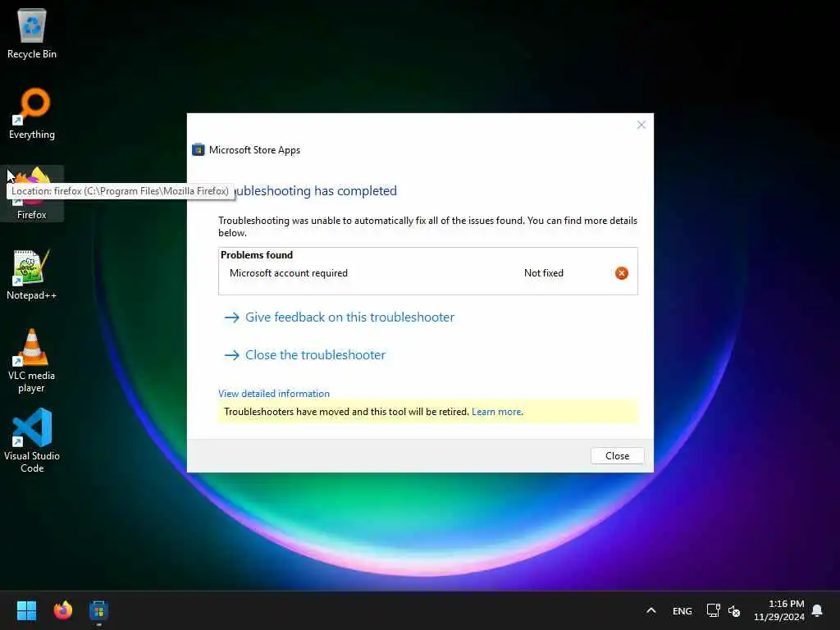Image resolution: width=840 pixels, height=630 pixels.
Task: Click the Microsoft Store Apps title text
Action: (254, 150)
